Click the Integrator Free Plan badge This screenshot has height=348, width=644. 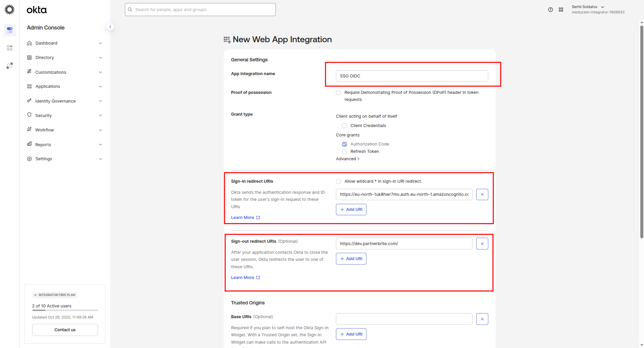click(55, 295)
